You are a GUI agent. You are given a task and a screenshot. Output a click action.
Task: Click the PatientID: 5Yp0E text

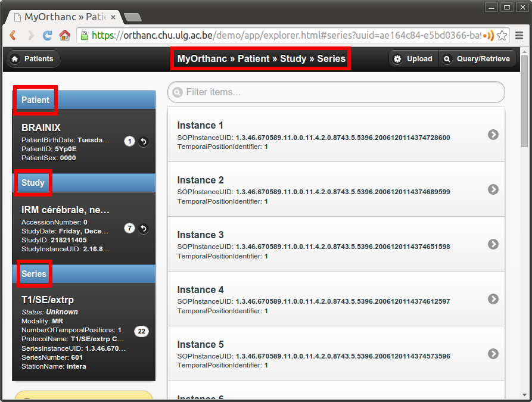[49, 149]
